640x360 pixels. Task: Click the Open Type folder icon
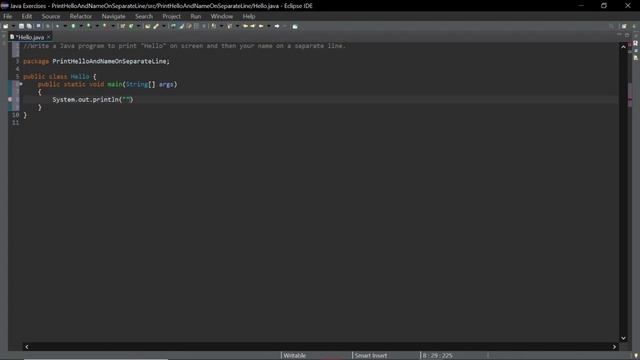pos(147,26)
